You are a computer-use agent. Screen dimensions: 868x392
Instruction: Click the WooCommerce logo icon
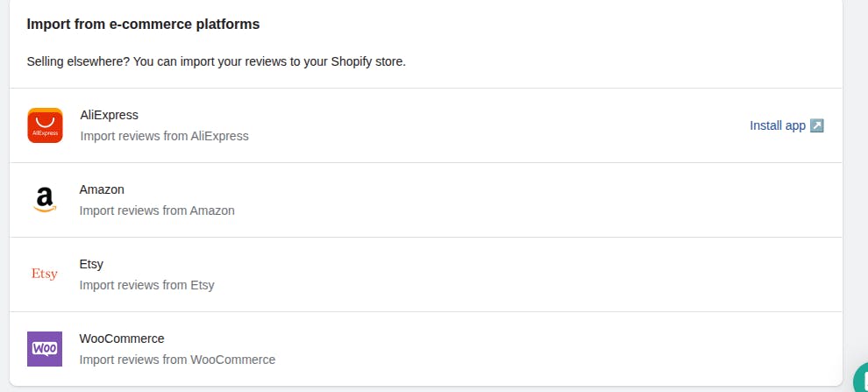pos(45,349)
